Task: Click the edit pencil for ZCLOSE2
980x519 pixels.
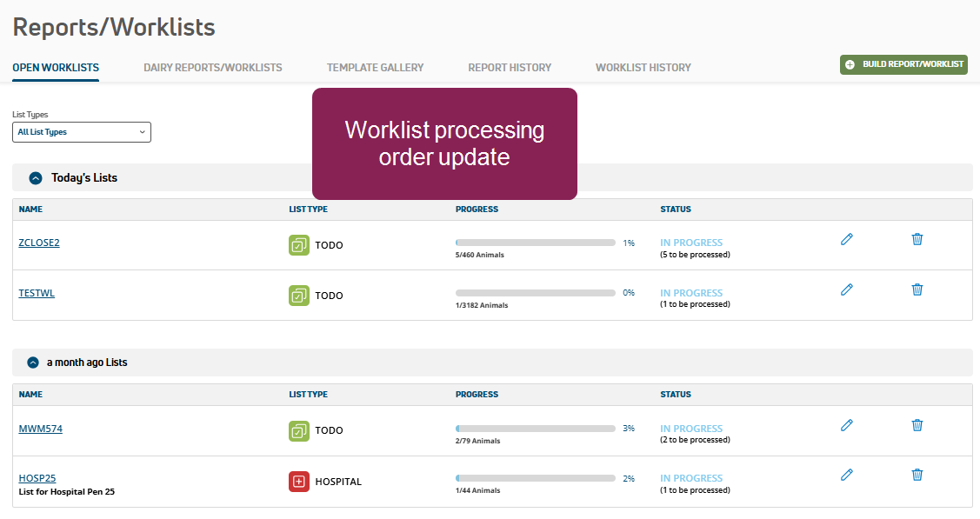Action: click(846, 239)
